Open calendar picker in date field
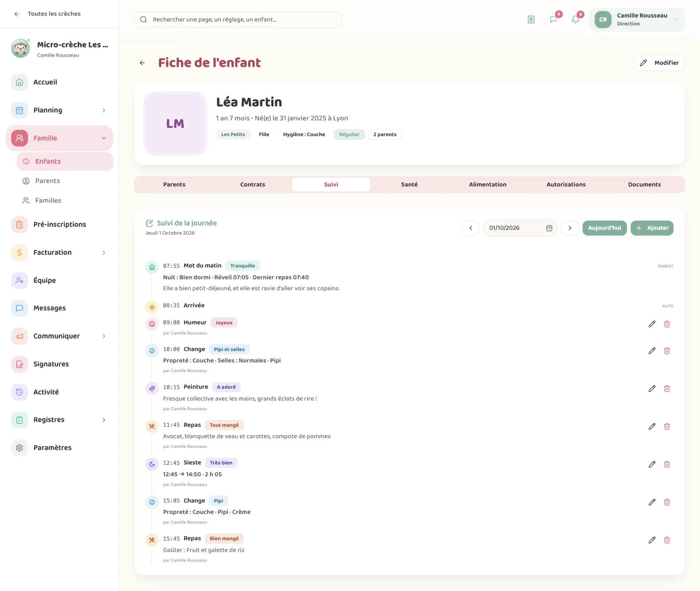 pyautogui.click(x=549, y=228)
